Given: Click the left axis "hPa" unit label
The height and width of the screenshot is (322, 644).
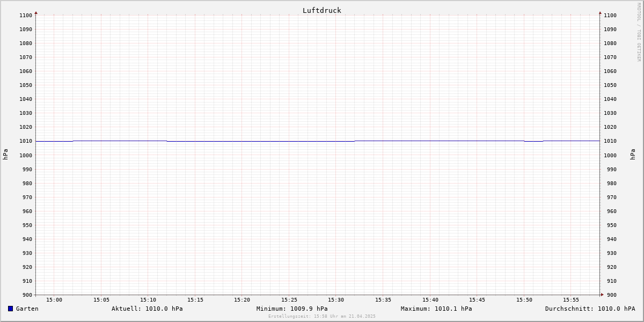Looking at the screenshot, I should pyautogui.click(x=5, y=155).
